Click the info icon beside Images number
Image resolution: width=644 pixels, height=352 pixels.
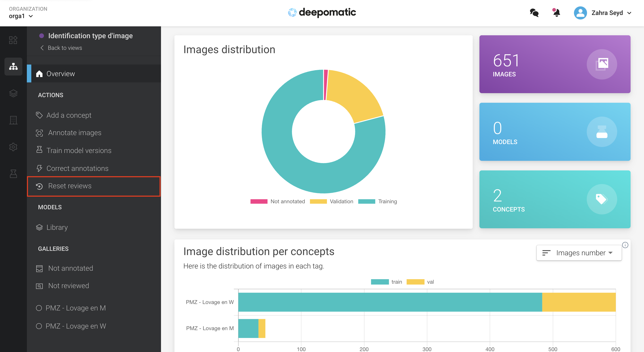(625, 245)
